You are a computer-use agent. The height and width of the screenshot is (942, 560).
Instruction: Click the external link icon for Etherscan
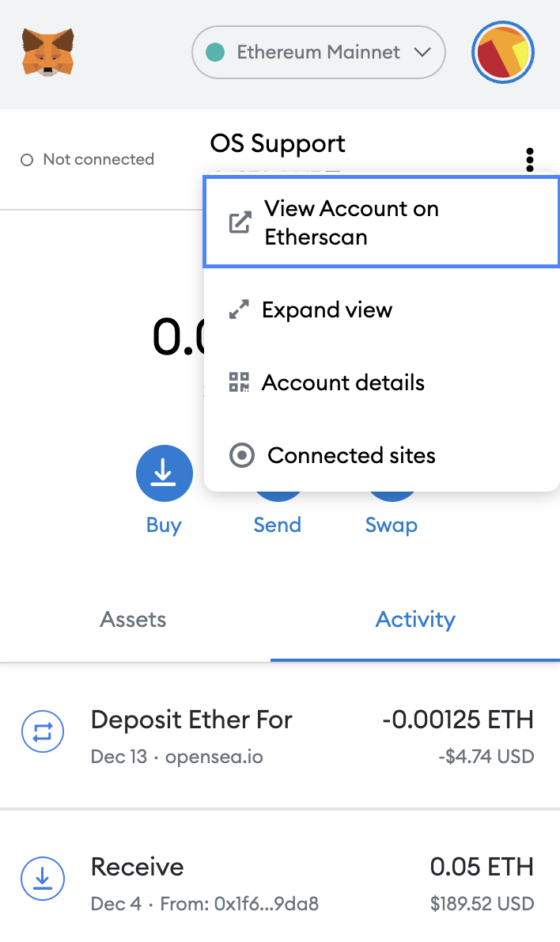click(x=240, y=222)
